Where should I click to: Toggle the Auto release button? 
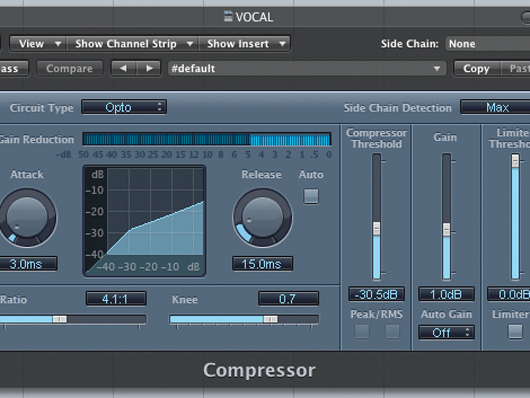point(311,196)
